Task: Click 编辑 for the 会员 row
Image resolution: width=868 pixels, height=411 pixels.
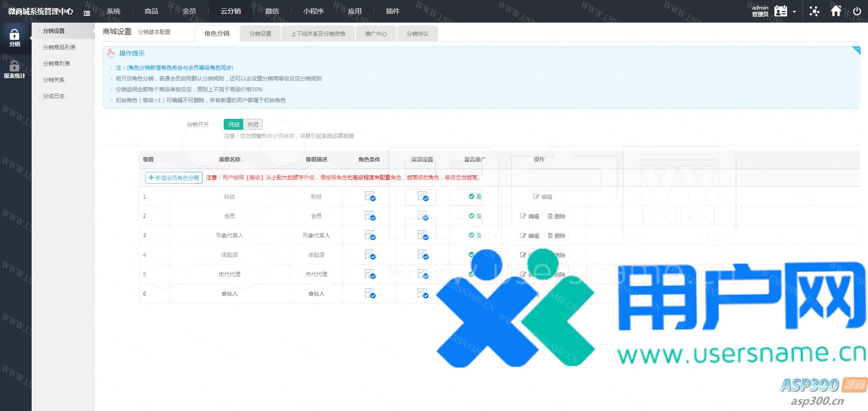Action: [x=529, y=216]
